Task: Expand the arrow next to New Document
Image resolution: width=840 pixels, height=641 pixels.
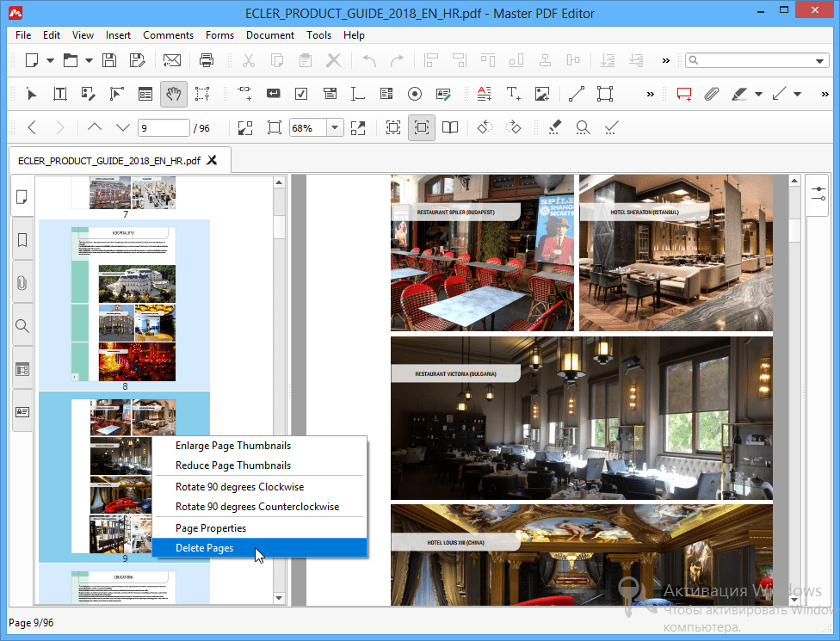Action: point(50,60)
